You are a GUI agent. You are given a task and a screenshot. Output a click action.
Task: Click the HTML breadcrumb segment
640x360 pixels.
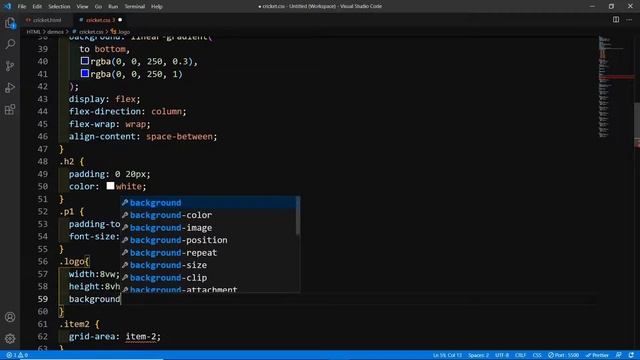tap(33, 32)
